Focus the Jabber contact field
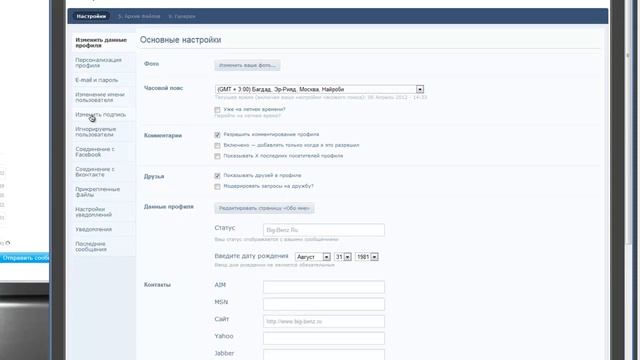 click(x=324, y=355)
